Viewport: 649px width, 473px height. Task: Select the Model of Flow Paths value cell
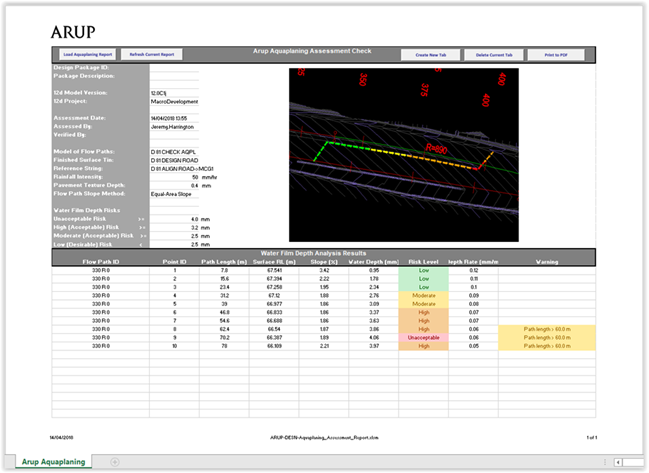tap(174, 152)
